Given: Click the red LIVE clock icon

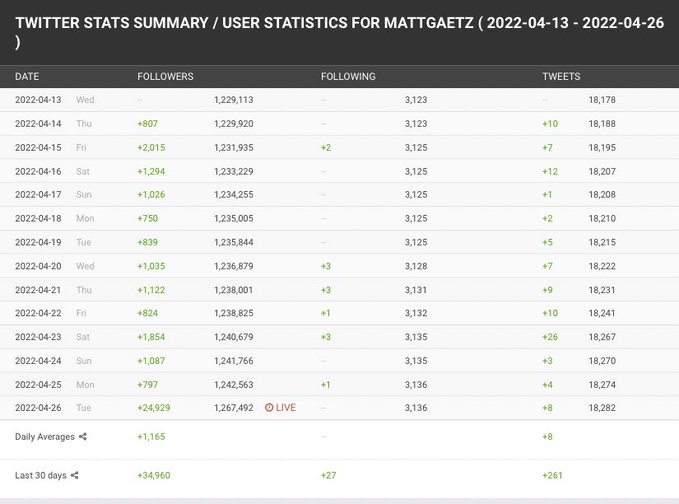Looking at the screenshot, I should pyautogui.click(x=269, y=407).
